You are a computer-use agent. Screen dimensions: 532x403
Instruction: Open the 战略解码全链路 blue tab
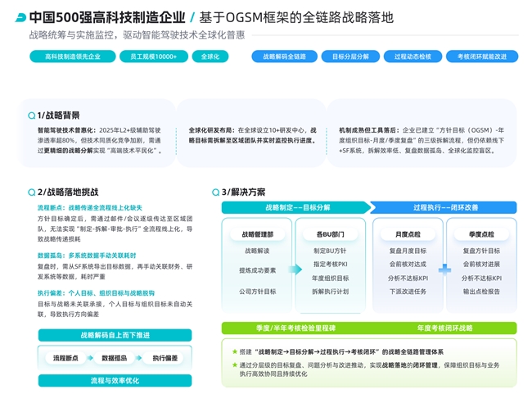pos(284,57)
